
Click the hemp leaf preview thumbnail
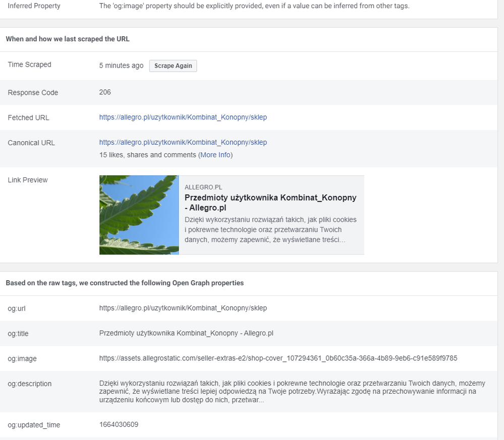(139, 215)
